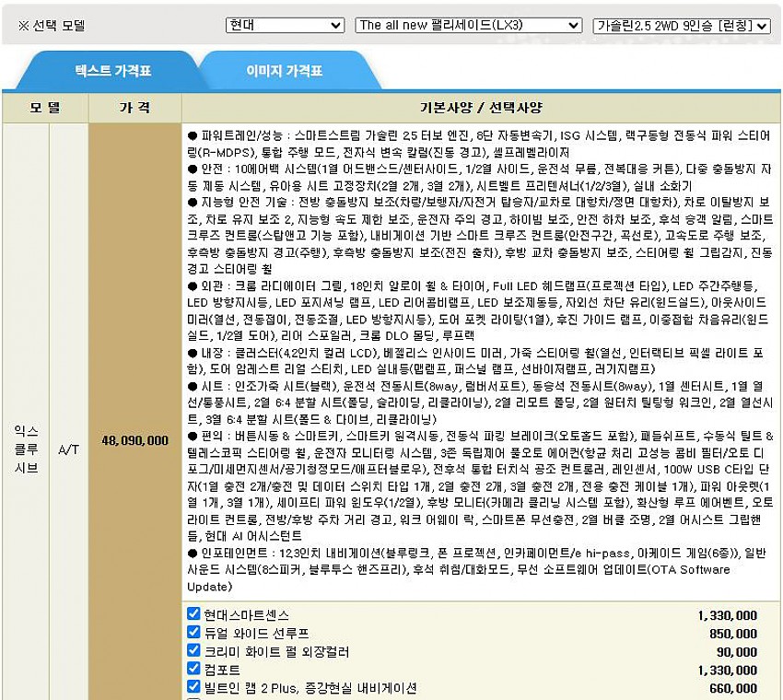Screen dimensions: 783x700
Task: Open the 현대 manufacturer dropdown
Action: [x=285, y=25]
